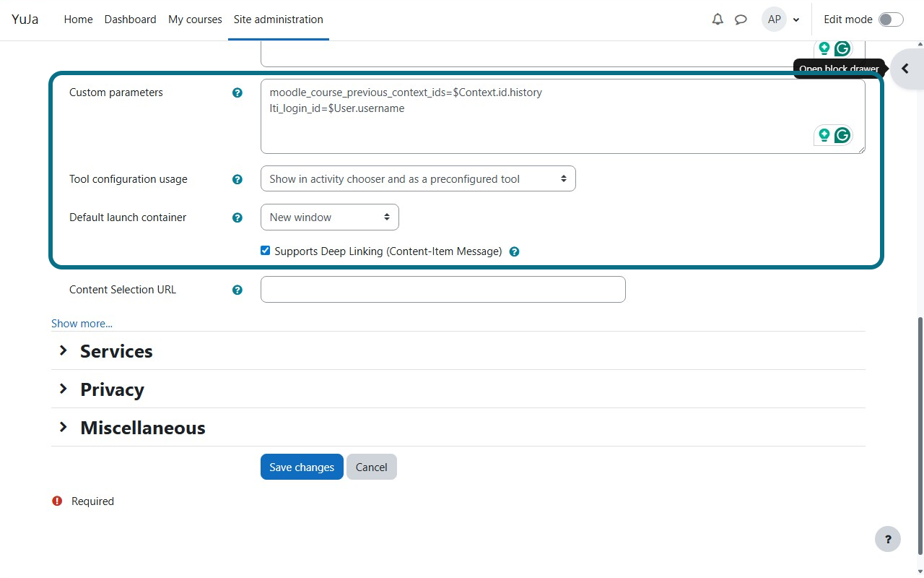The width and height of the screenshot is (924, 578).
Task: Uncheck Supports Deep Linking checkbox
Action: (x=265, y=251)
